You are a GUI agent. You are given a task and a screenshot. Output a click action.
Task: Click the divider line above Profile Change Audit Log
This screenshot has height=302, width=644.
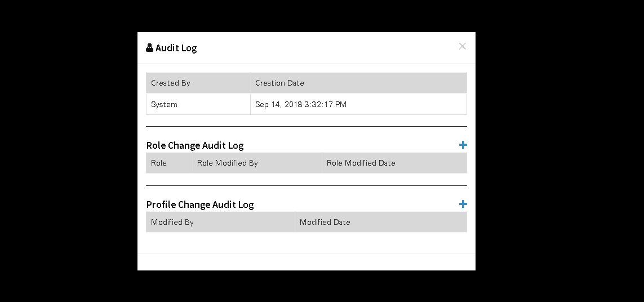point(307,186)
